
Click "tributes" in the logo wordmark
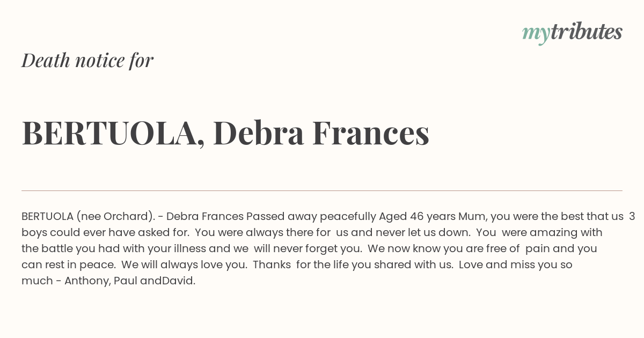coord(586,32)
